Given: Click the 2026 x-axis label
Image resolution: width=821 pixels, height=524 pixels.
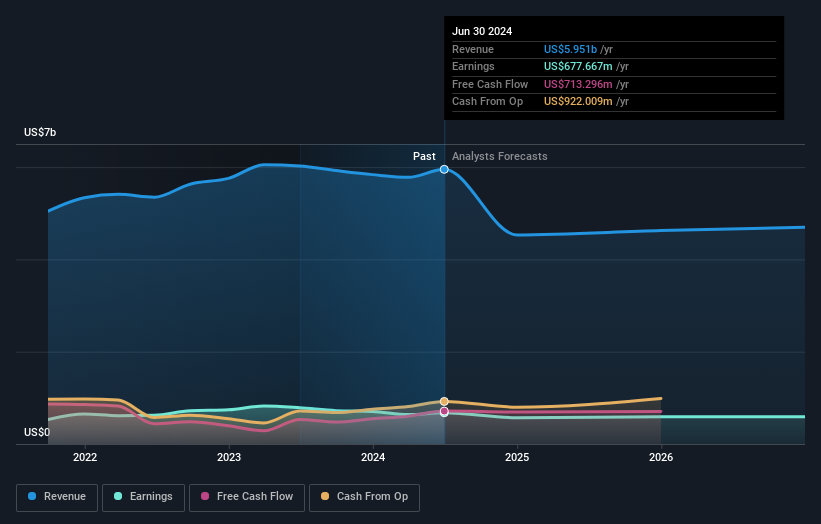Looking at the screenshot, I should coord(661,457).
